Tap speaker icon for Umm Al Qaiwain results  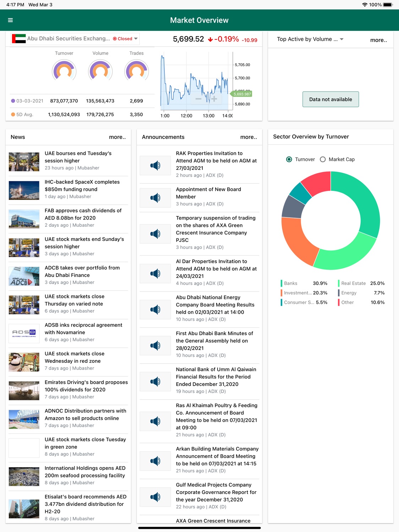coord(155,382)
